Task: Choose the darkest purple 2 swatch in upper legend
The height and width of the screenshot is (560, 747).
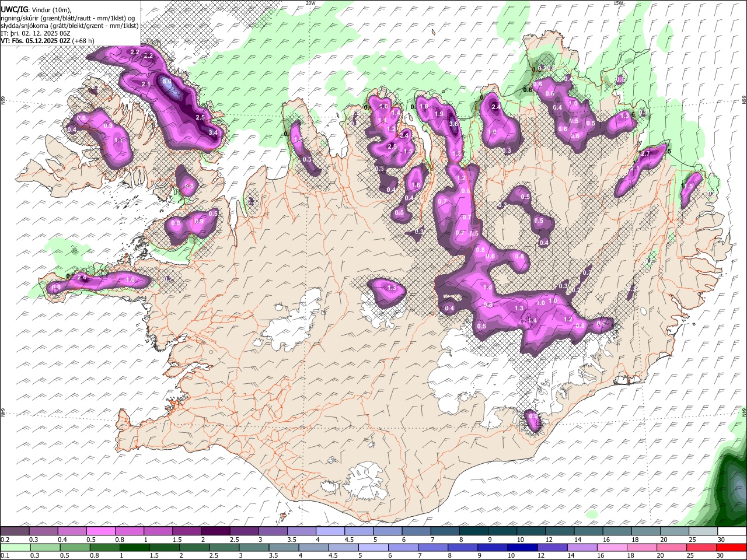Action: tap(215, 531)
